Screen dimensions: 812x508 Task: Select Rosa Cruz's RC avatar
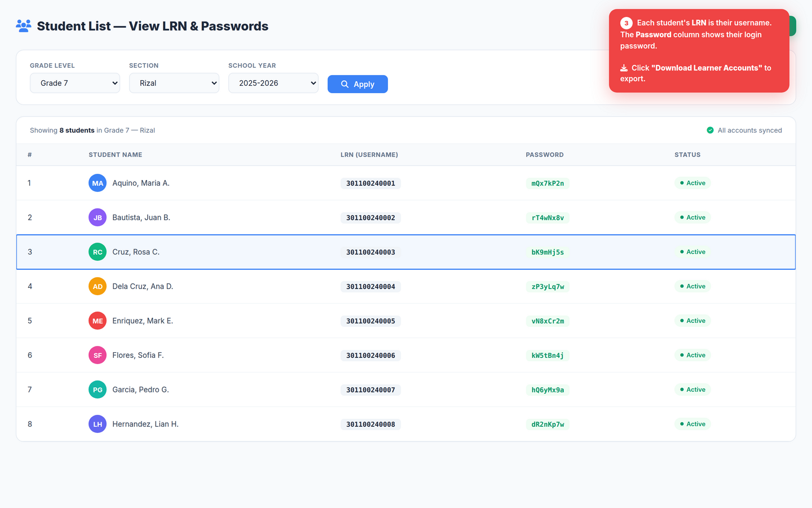(97, 252)
